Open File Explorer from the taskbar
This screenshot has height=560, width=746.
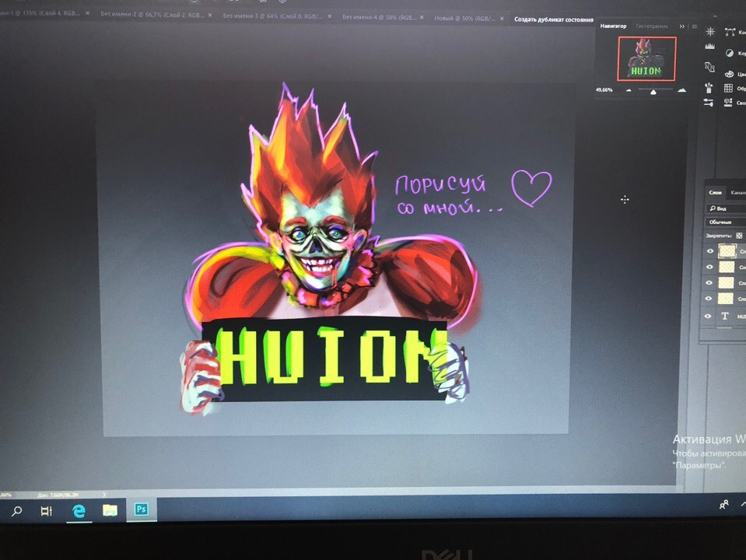pos(110,510)
